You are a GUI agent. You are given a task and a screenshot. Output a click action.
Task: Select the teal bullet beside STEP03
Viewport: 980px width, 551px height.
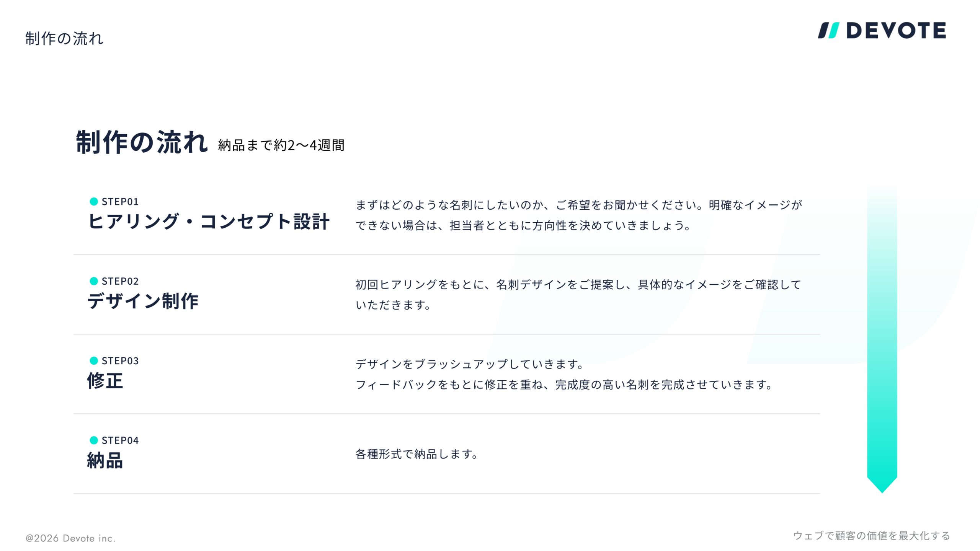[94, 360]
